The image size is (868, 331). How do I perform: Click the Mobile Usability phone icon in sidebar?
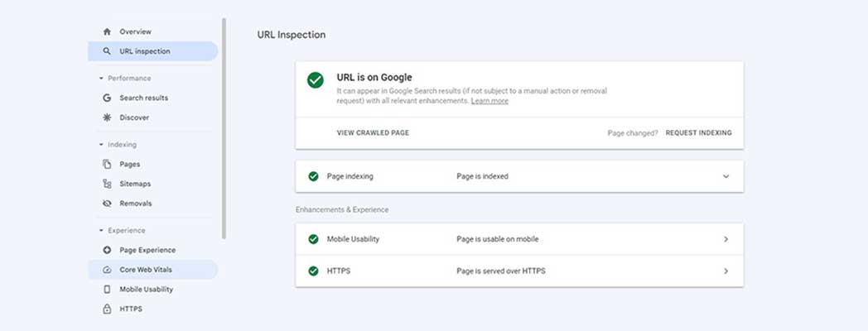click(107, 290)
